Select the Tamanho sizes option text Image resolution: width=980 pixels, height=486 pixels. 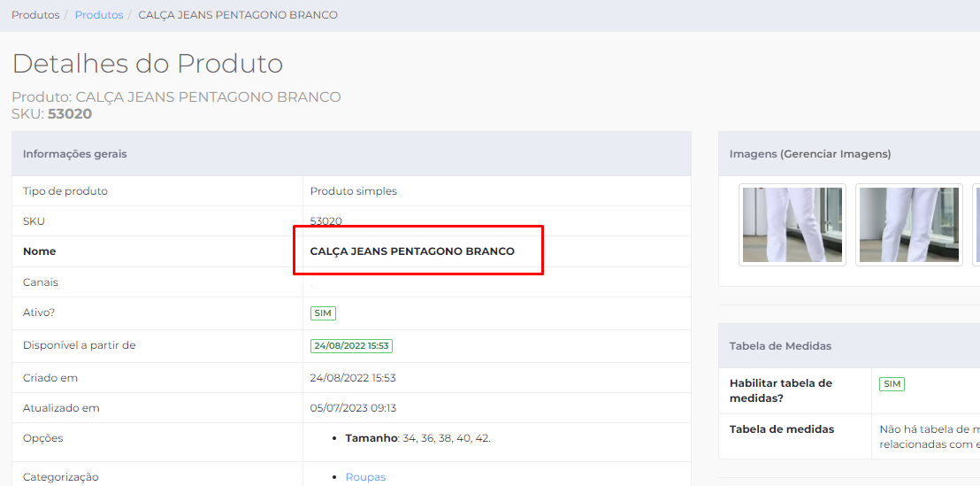[418, 438]
